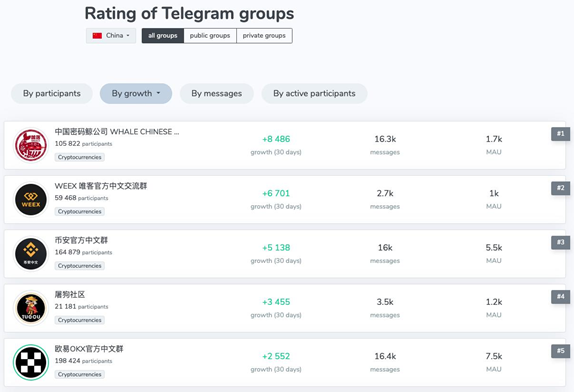The width and height of the screenshot is (574, 392).
Task: Open the 币安官方中文群 group title
Action: coord(81,240)
